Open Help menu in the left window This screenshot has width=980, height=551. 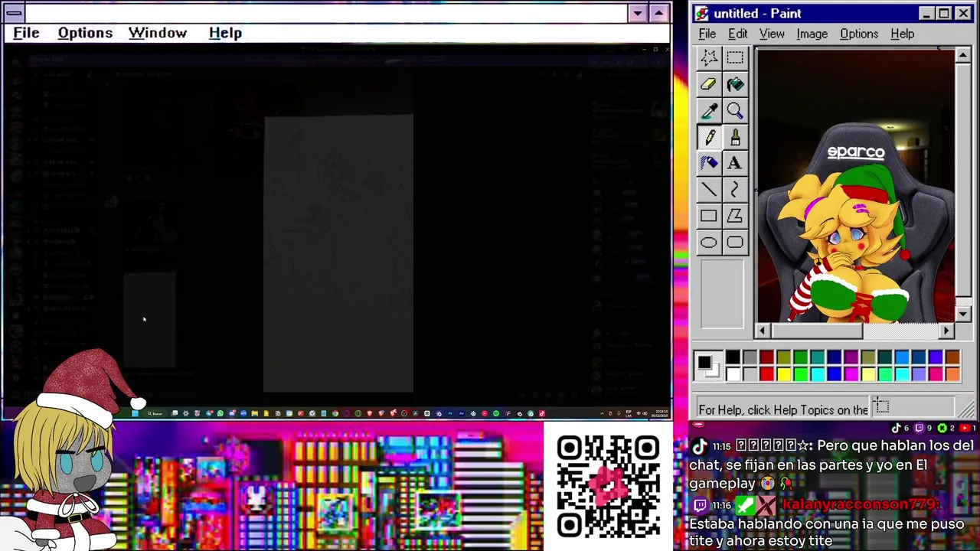point(225,33)
